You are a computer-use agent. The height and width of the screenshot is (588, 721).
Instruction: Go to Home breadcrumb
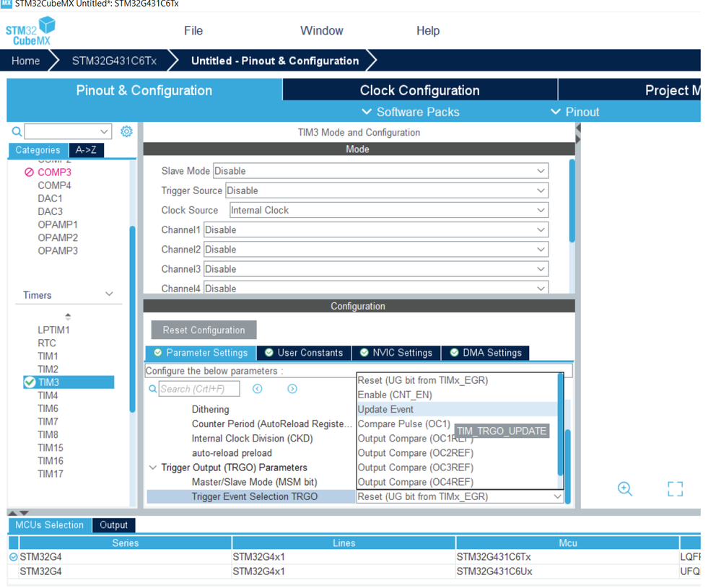26,61
